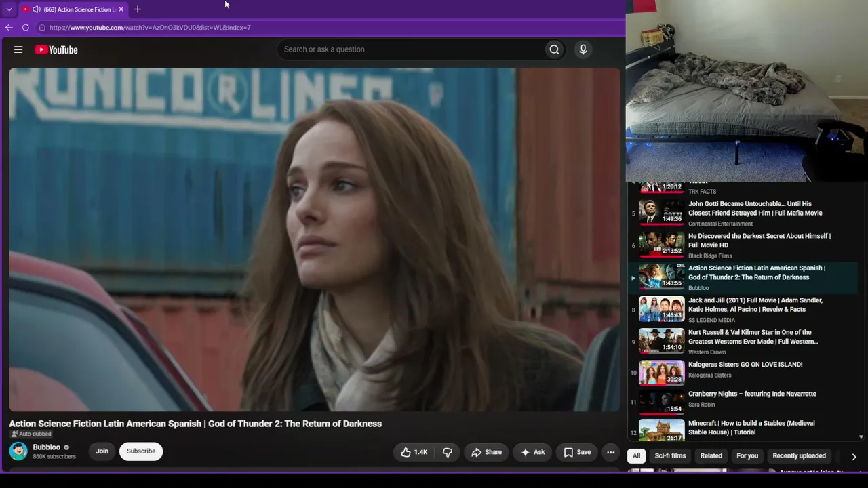Image resolution: width=868 pixels, height=488 pixels.
Task: Open the Ask AI assistant button
Action: pyautogui.click(x=532, y=452)
